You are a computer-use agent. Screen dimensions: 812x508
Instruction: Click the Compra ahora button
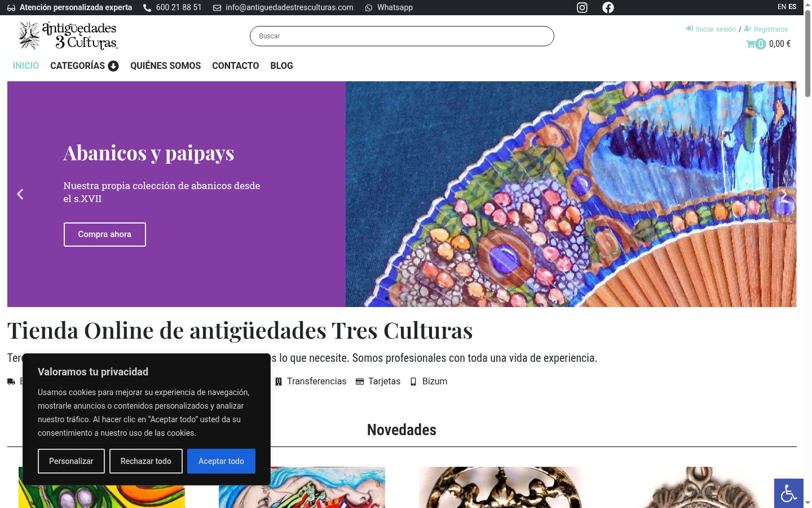pyautogui.click(x=105, y=234)
